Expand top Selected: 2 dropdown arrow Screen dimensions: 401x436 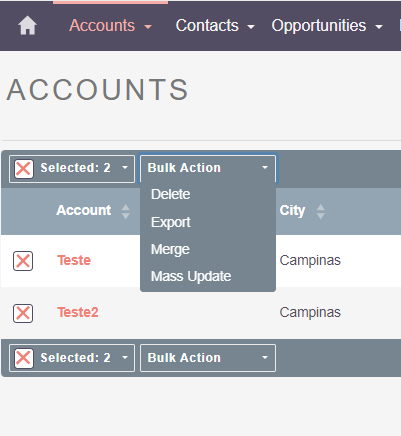(125, 168)
